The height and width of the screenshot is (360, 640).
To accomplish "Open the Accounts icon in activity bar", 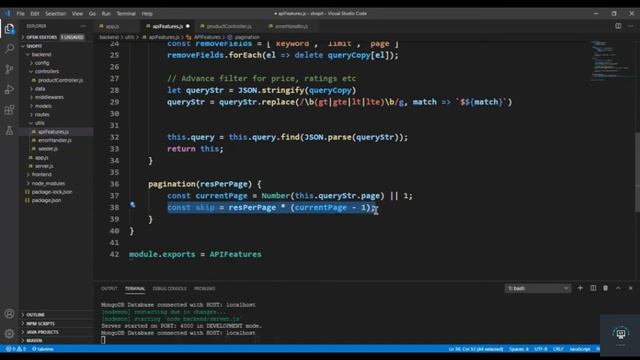I will tap(9, 313).
